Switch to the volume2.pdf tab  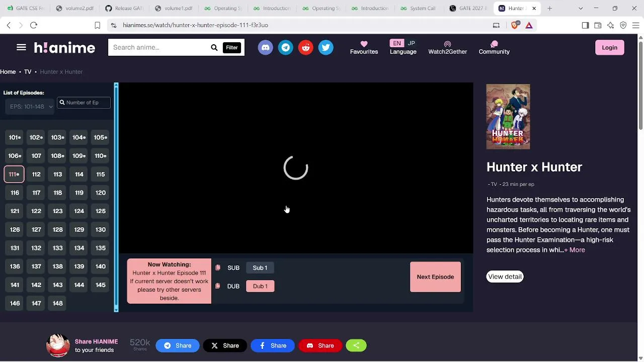tap(75, 8)
